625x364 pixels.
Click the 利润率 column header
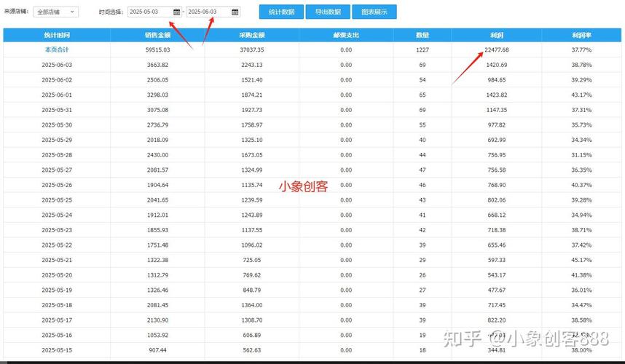(x=581, y=35)
